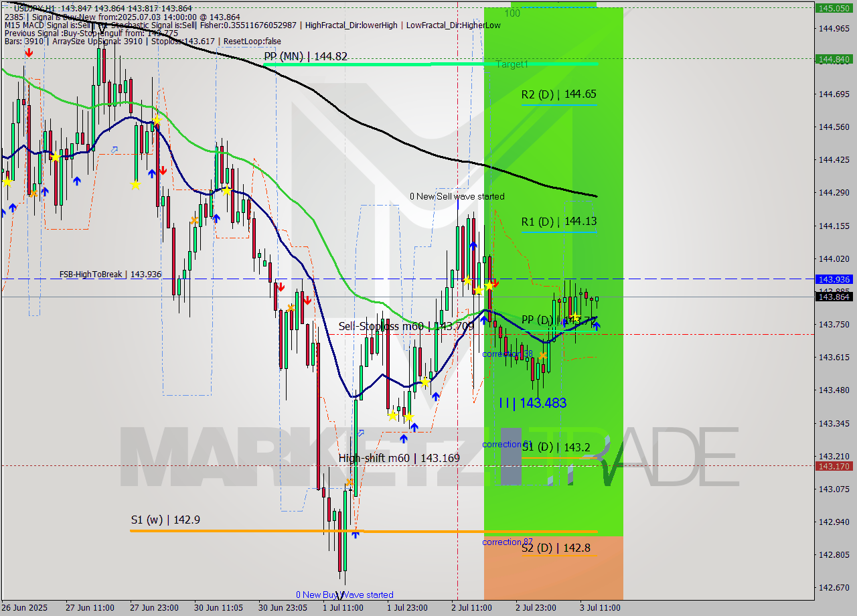Click the blue up arrow beside the latest candle
This screenshot has width=857, height=616.
(597, 326)
